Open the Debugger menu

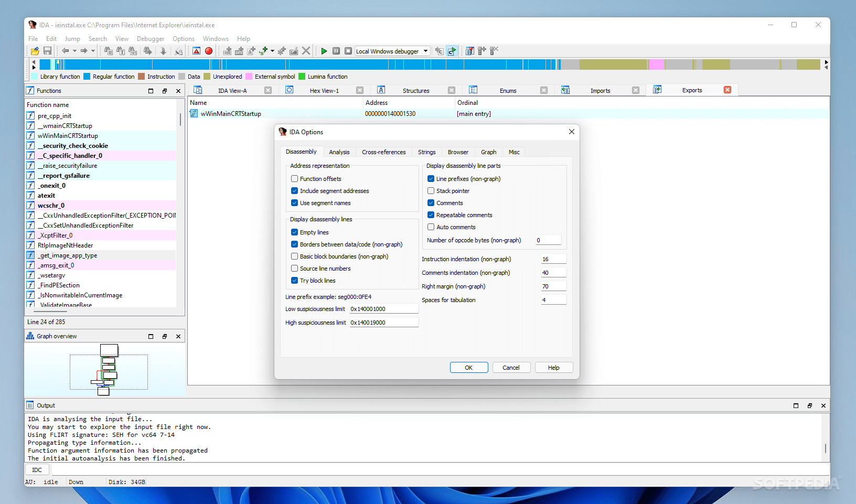point(151,39)
